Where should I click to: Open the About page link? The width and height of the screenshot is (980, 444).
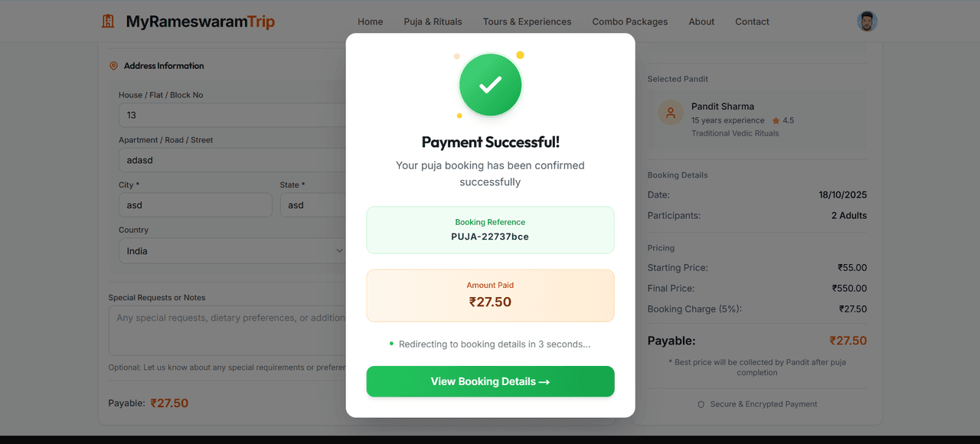701,21
